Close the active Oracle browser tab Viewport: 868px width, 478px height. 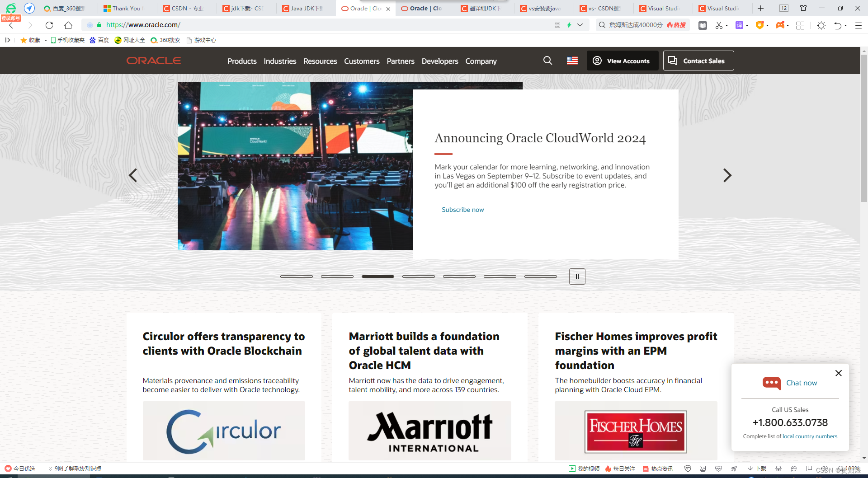pos(388,9)
